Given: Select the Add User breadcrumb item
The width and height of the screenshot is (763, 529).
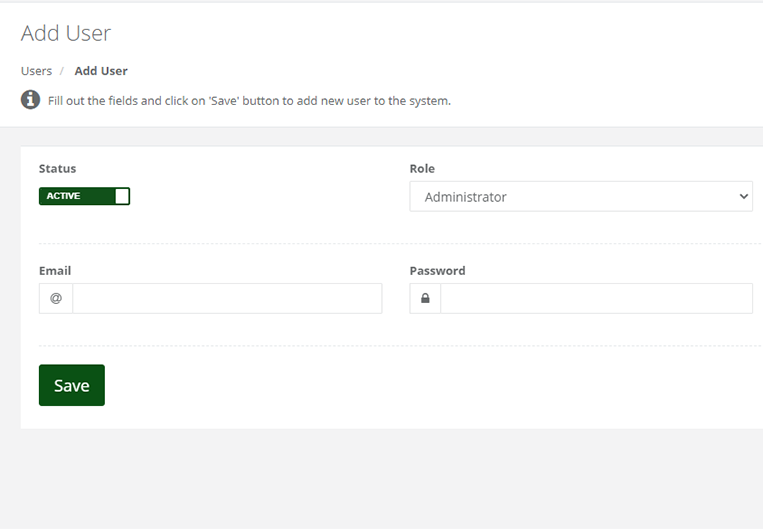Looking at the screenshot, I should tap(101, 71).
